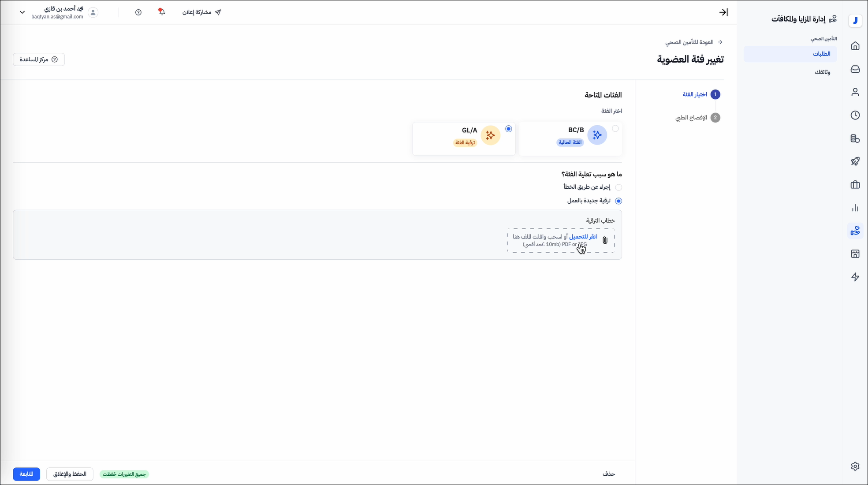Expand the user account dropdown arrow

click(x=22, y=12)
